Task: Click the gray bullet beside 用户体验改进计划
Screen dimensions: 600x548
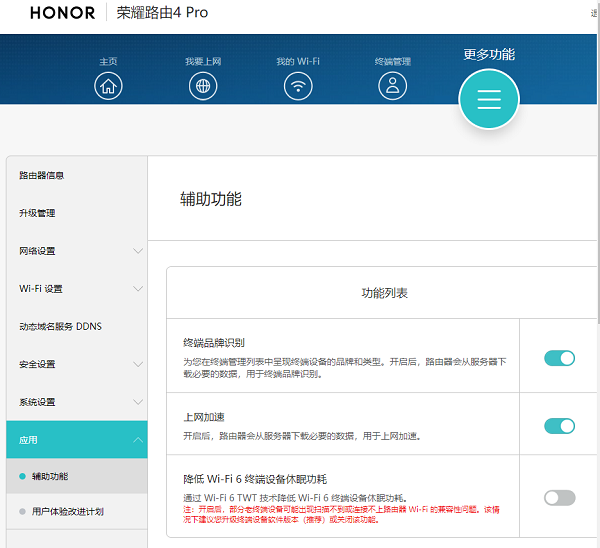Action: [x=22, y=511]
